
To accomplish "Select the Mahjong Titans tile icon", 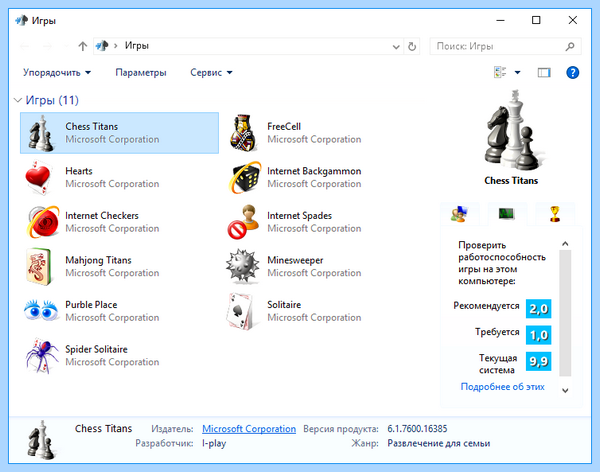I will click(x=39, y=267).
